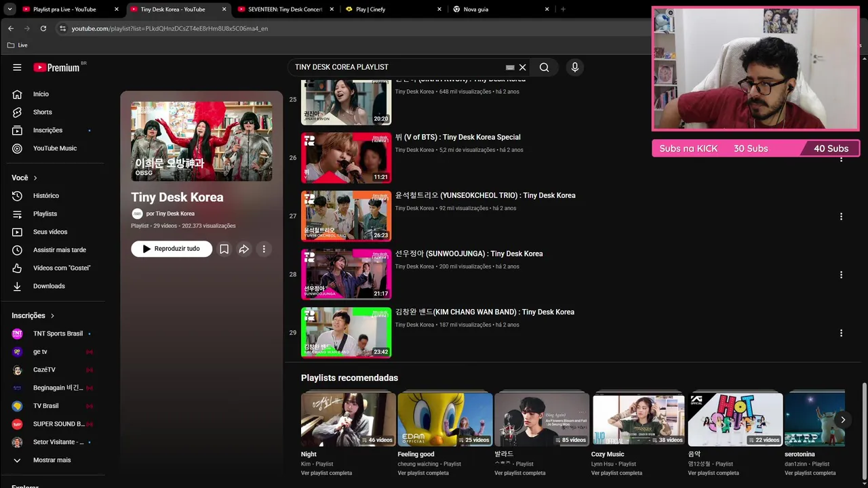Viewport: 868px width, 488px height.
Task: Open on-screen keyboard icon in search box
Action: [x=510, y=67]
